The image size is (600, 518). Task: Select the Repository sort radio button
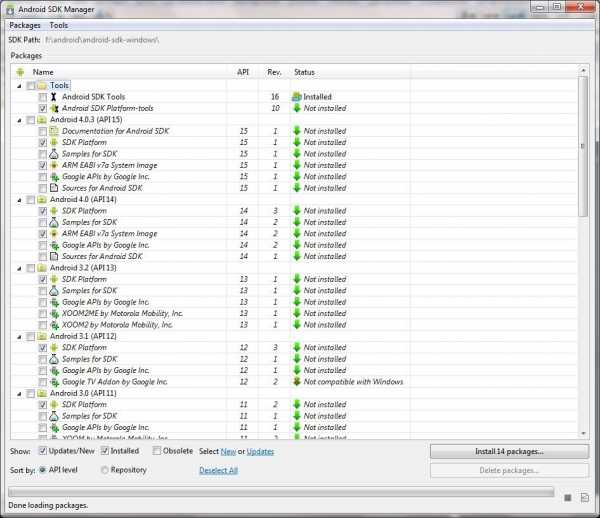[x=103, y=469]
